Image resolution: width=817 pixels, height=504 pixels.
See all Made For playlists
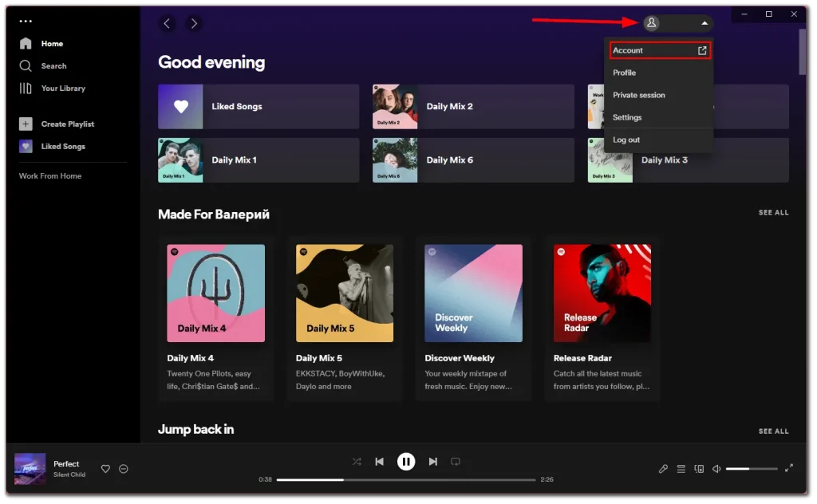[773, 212]
